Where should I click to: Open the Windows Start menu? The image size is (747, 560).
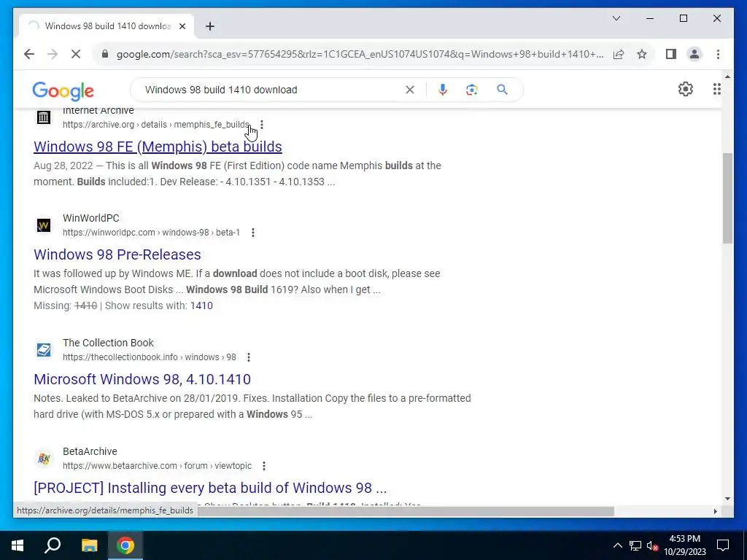pos(18,545)
